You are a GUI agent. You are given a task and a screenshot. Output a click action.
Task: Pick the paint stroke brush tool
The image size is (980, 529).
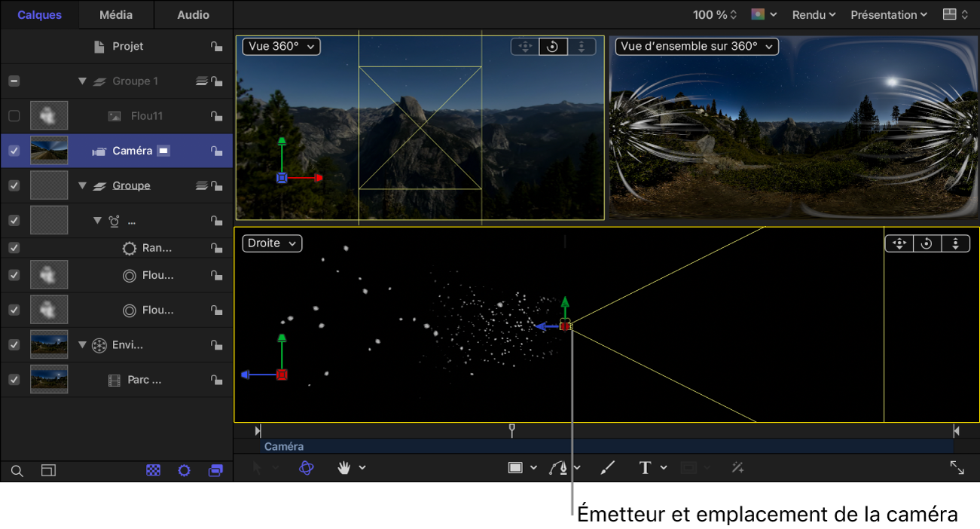click(607, 468)
